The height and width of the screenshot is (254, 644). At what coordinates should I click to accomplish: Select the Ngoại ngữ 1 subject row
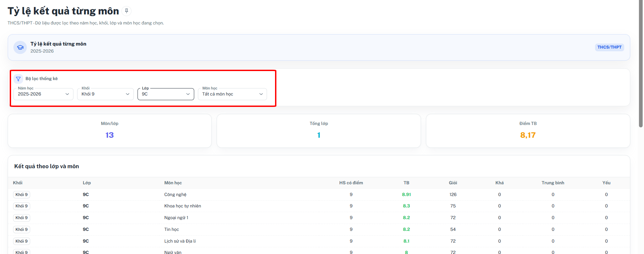pos(319,218)
